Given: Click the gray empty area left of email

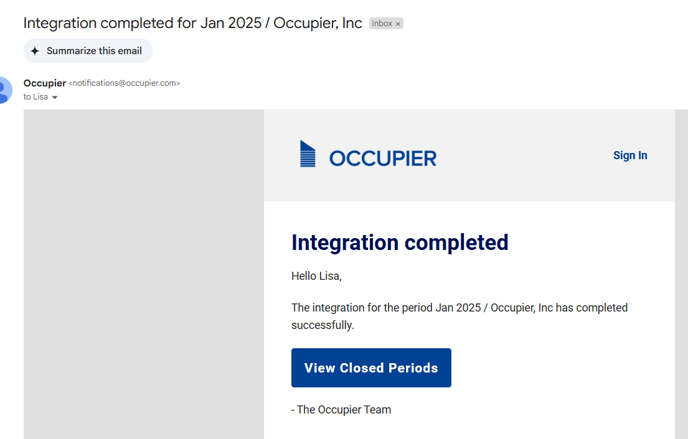Looking at the screenshot, I should click(x=143, y=274).
